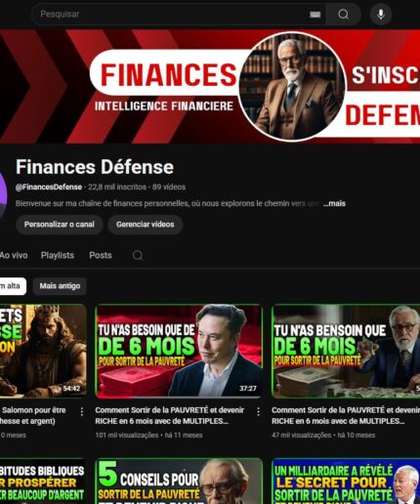The width and height of the screenshot is (420, 504).
Task: Expand channel description with ...mais
Action: point(334,203)
